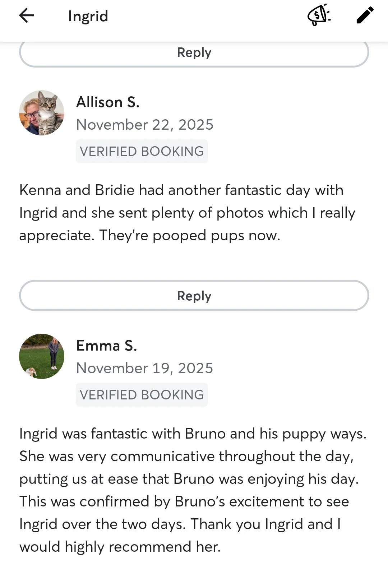This screenshot has height=588, width=388.
Task: Tap 'They're pooped pups now' sentence
Action: point(190,235)
